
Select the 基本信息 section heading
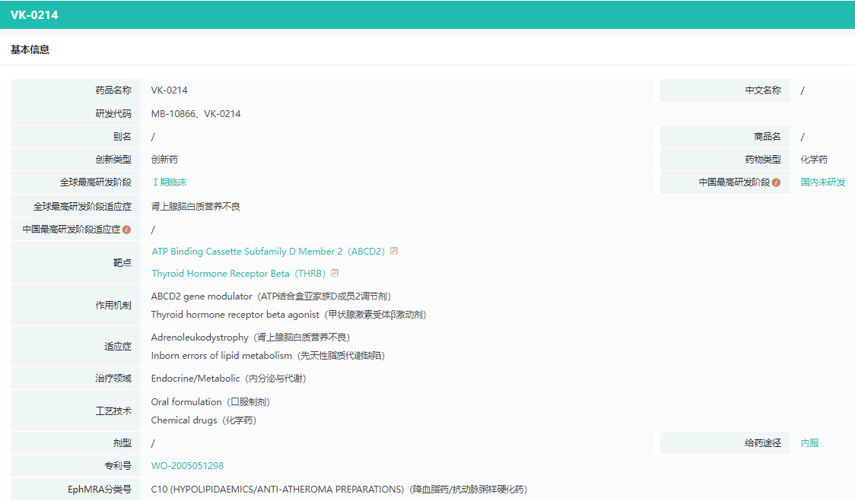(x=30, y=49)
